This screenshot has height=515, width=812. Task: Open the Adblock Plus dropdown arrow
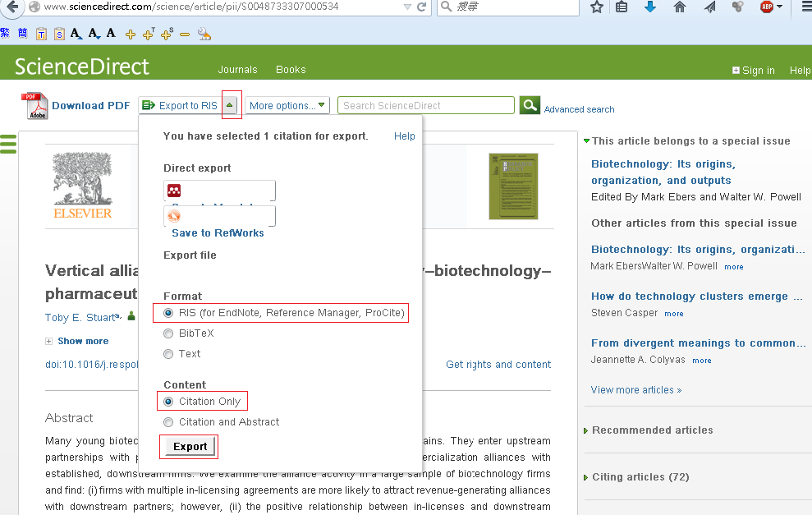tap(779, 7)
